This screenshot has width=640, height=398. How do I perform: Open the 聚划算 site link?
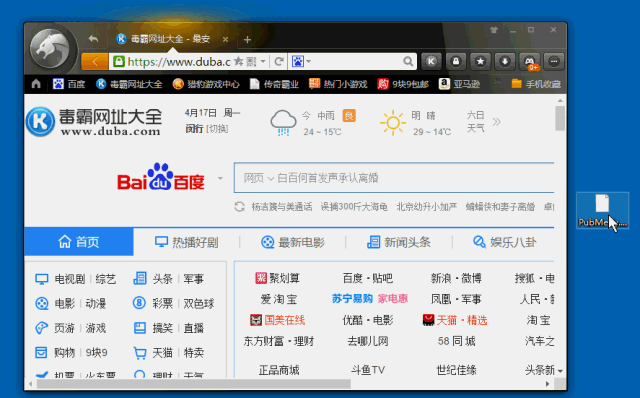(x=278, y=278)
